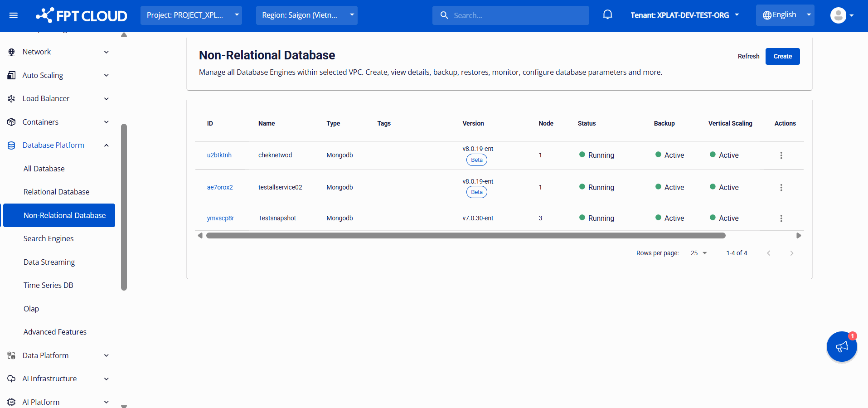Open Relational Database menu item
868x408 pixels.
point(57,192)
